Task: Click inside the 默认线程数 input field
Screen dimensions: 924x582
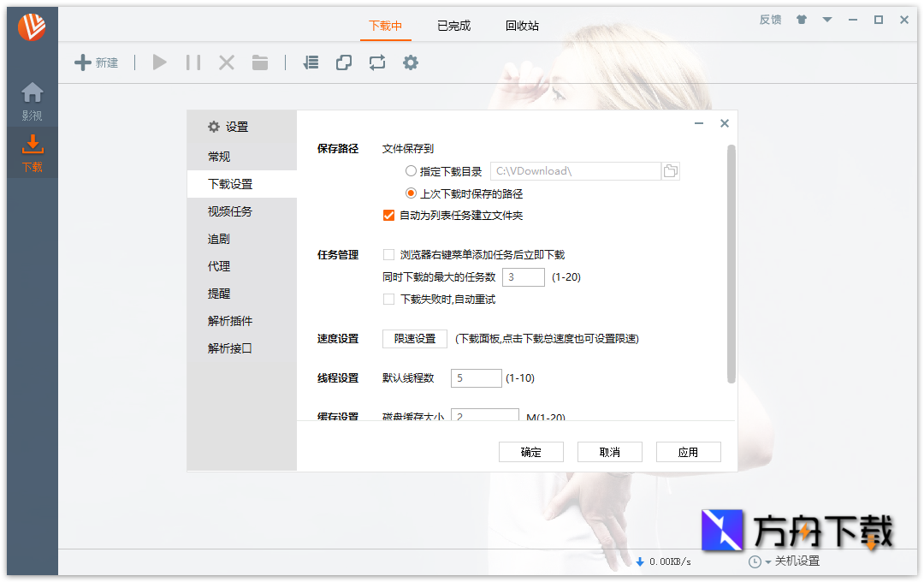Action: (x=476, y=377)
